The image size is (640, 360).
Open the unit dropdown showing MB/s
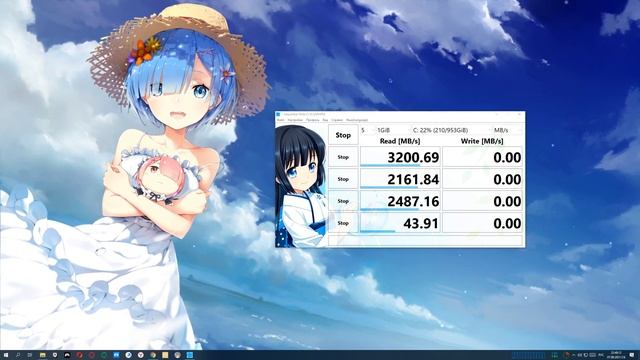pos(507,130)
